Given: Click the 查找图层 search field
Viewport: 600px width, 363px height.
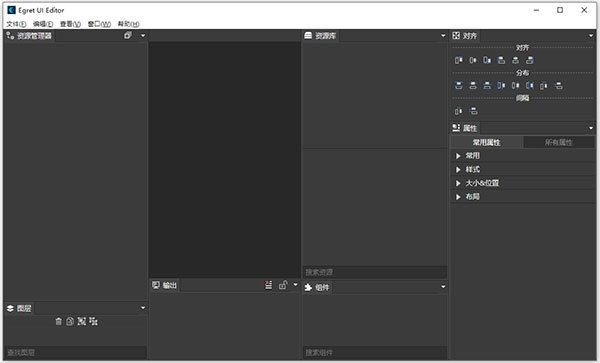Looking at the screenshot, I should point(75,352).
